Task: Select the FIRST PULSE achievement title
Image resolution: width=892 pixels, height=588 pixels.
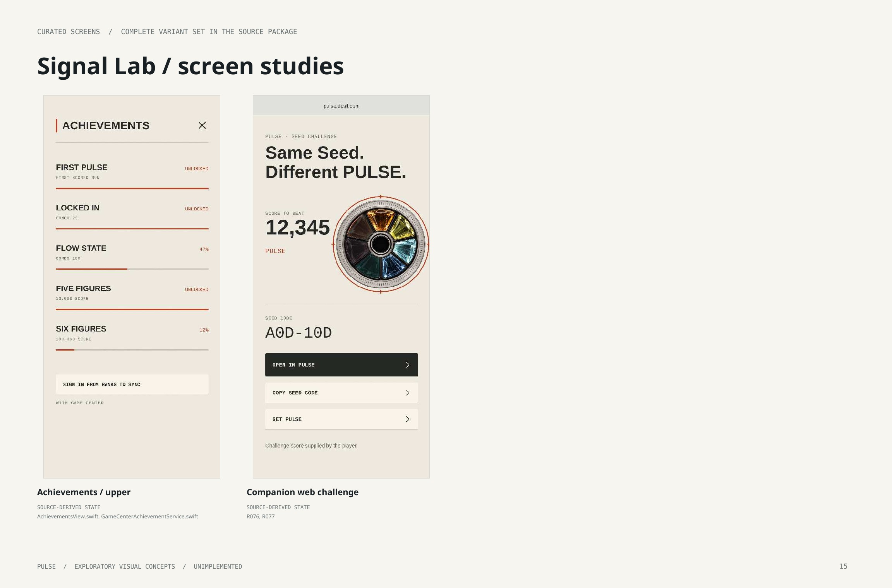Action: 81,168
